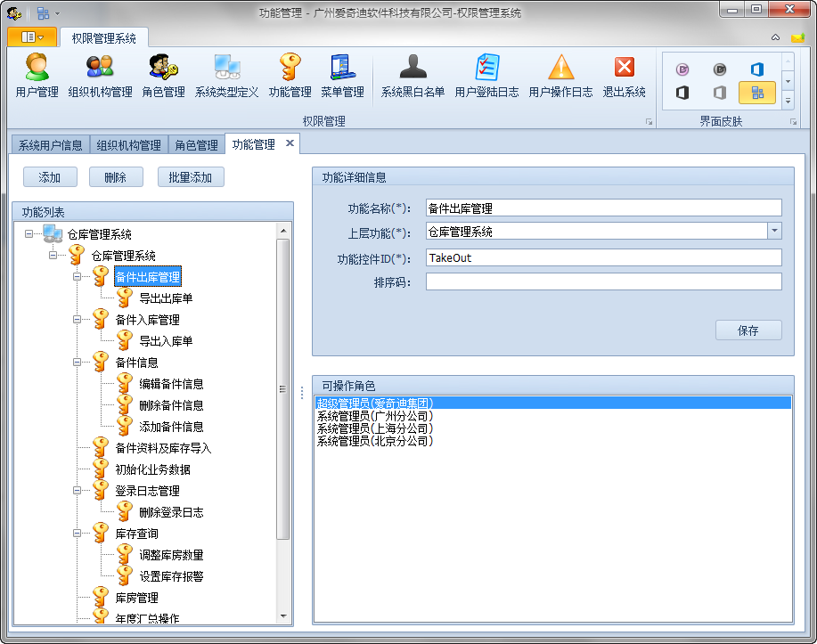
Task: Open 权限管理 group dialog launcher
Action: tap(649, 122)
